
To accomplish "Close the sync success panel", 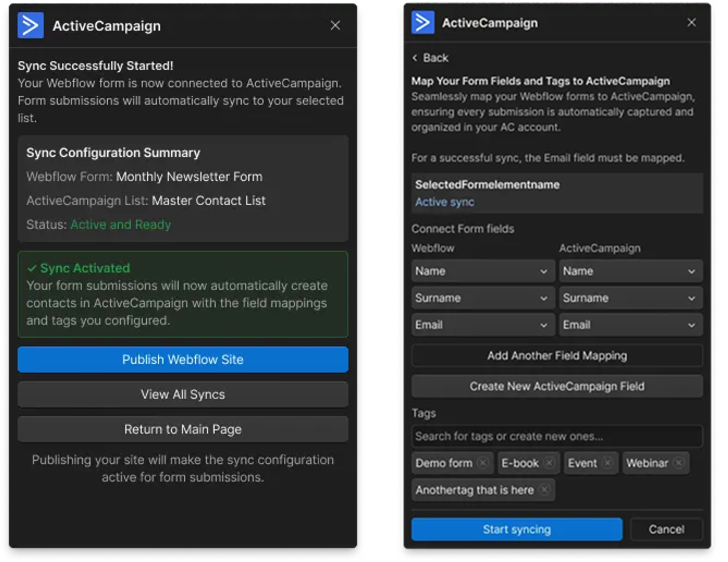I will (x=335, y=25).
